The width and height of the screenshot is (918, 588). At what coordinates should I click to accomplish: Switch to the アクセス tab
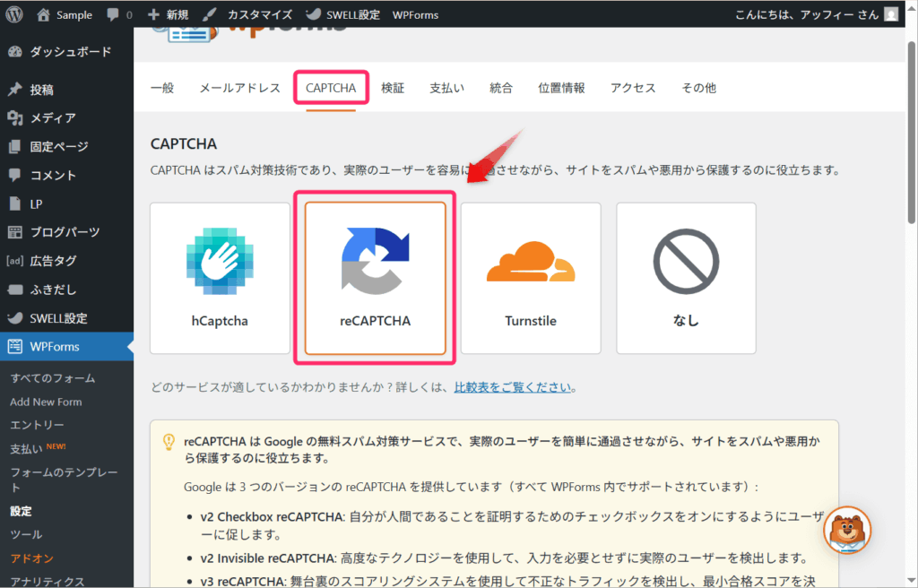click(x=633, y=88)
